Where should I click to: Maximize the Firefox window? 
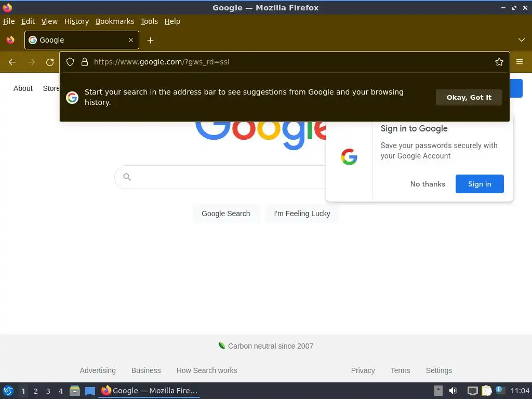click(514, 8)
